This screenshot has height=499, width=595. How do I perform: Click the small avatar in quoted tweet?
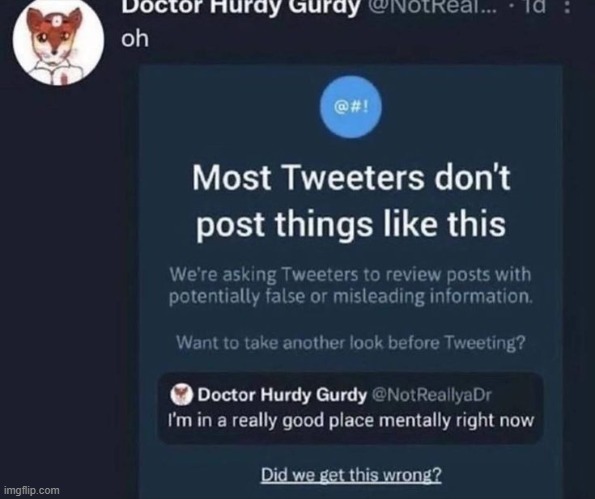coord(181,395)
